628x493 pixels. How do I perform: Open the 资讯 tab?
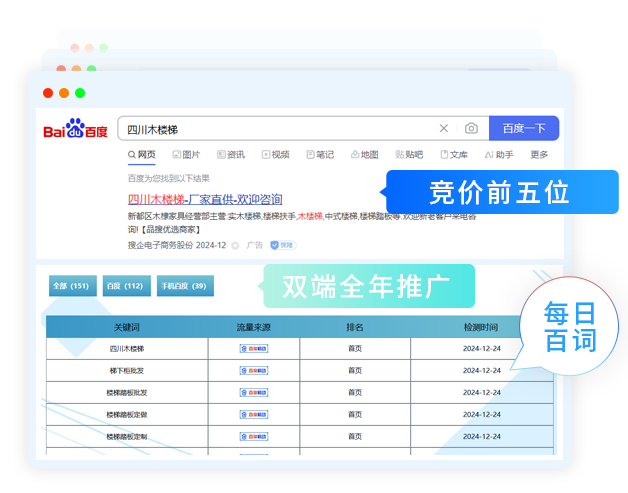(x=231, y=155)
